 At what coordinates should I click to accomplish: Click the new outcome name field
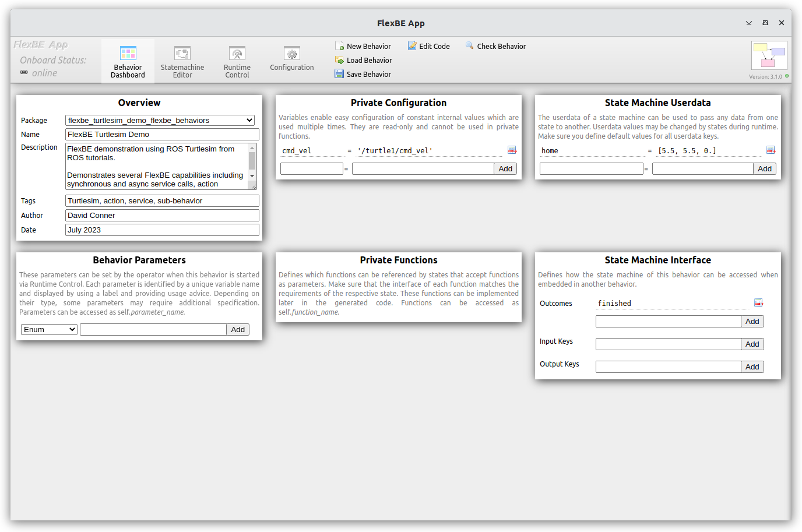click(x=669, y=321)
